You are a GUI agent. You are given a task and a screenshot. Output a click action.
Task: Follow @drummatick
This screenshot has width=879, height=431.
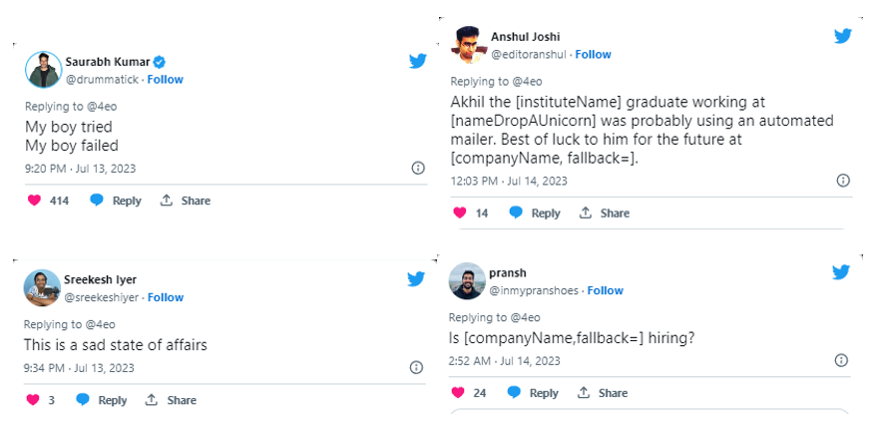point(165,79)
